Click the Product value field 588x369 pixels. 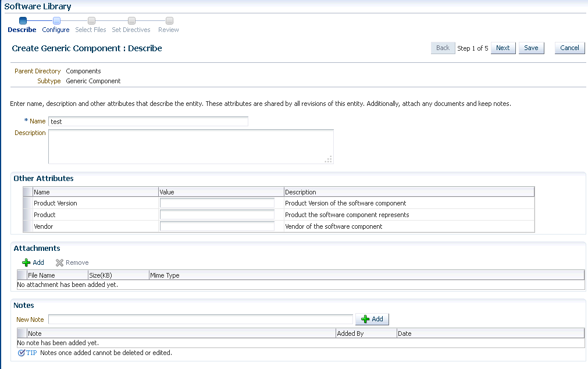217,215
